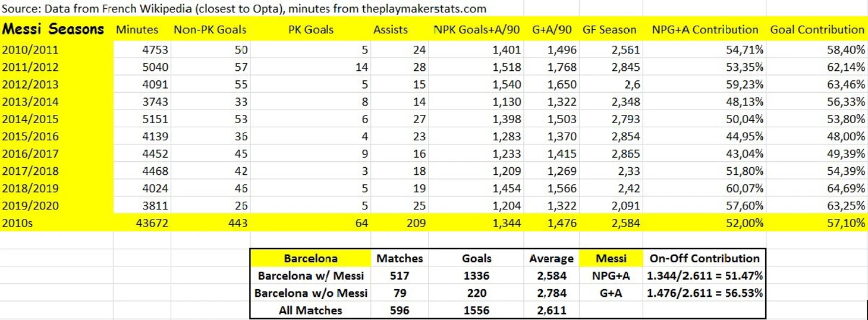The width and height of the screenshot is (868, 320).
Task: Select the yellow Messi cell in lower table
Action: click(x=611, y=258)
